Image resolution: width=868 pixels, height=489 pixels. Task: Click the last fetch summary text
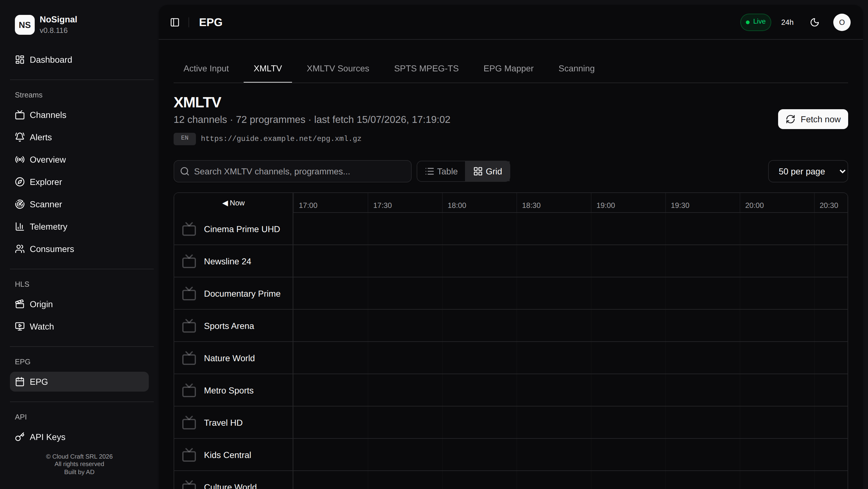[312, 119]
